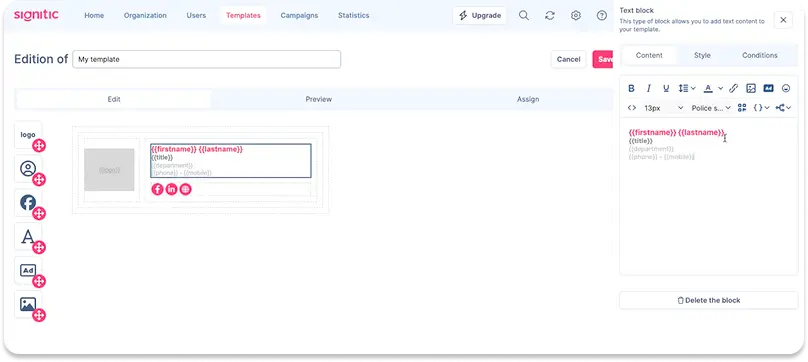The image size is (808, 362).
Task: Close the Text block panel
Action: 783,20
